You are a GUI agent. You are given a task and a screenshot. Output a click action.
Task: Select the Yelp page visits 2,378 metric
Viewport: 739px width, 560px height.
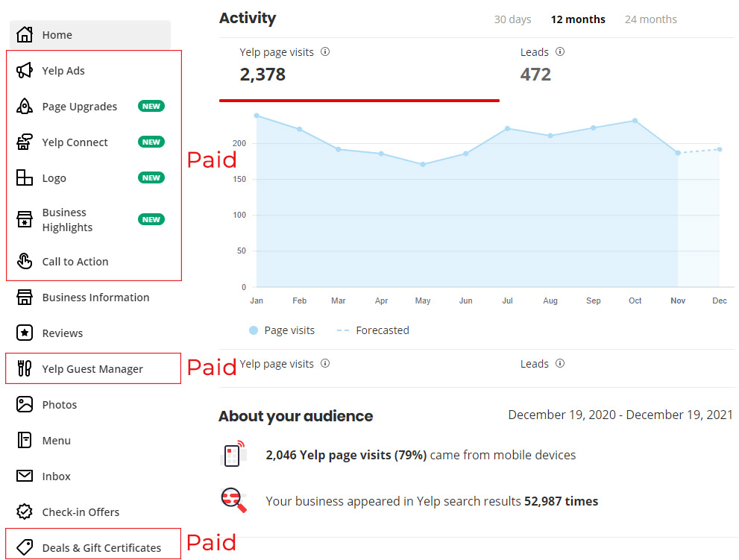(359, 69)
